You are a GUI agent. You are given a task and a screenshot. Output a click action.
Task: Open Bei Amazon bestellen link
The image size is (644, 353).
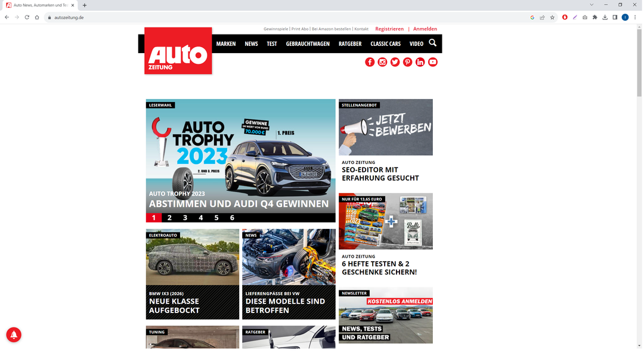tap(332, 29)
